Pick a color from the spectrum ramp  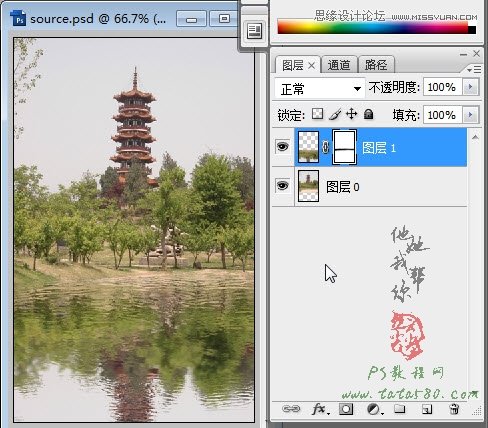click(x=373, y=27)
